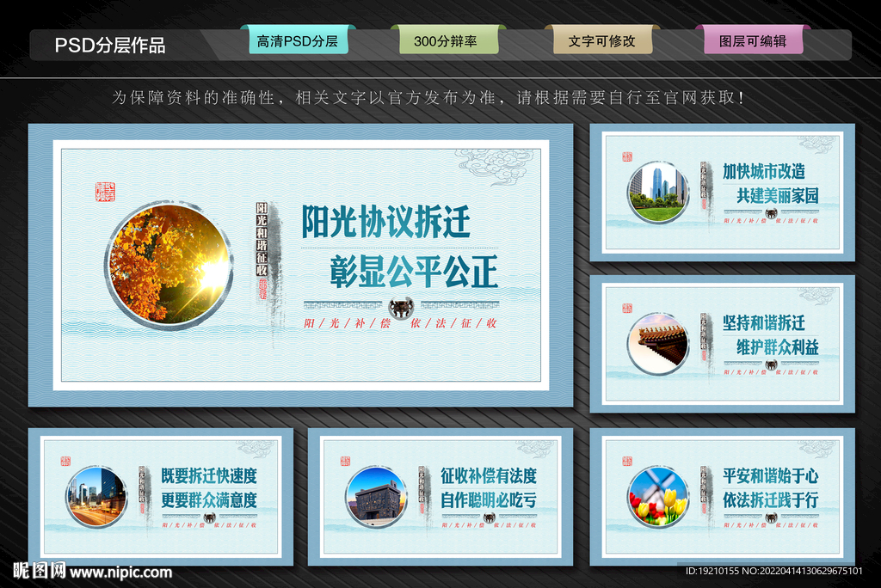
Task: Click the cloud motif on 平安和谐始于心 card
Action: (819, 449)
